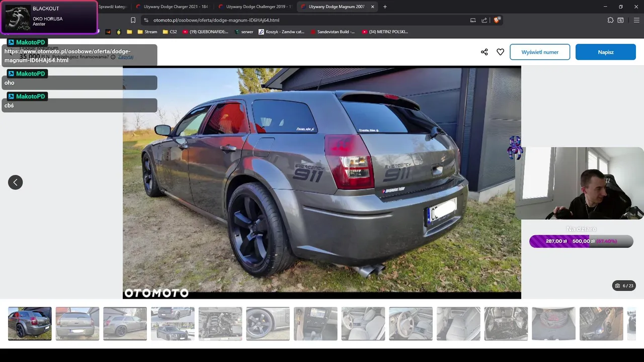The height and width of the screenshot is (362, 644).
Task: Open the serwer bookmark
Action: [x=244, y=32]
